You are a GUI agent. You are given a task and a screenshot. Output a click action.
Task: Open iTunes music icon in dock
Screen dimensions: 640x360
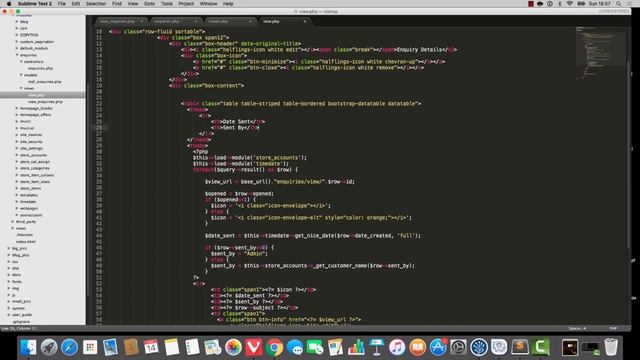[x=397, y=347]
